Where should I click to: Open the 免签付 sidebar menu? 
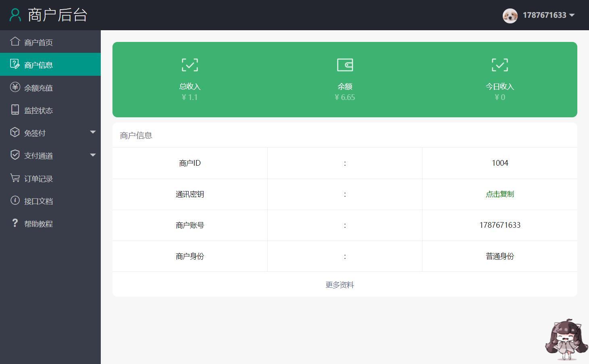[50, 133]
